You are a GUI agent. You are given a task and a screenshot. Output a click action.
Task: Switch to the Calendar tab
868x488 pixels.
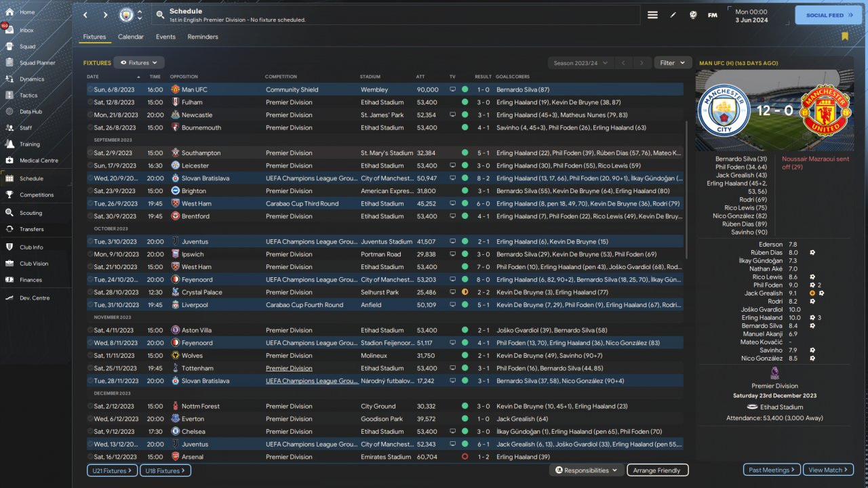coord(131,37)
